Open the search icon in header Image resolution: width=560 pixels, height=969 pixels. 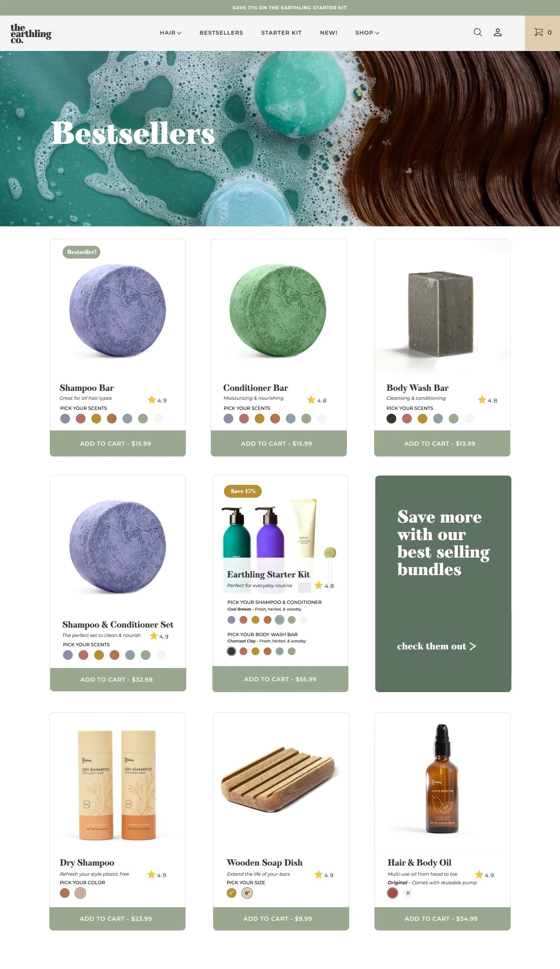(478, 32)
